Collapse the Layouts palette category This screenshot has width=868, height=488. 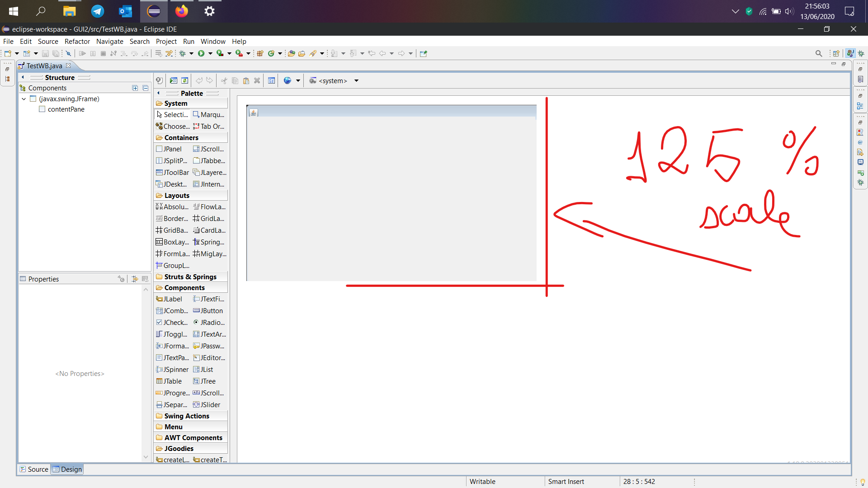[x=191, y=196]
